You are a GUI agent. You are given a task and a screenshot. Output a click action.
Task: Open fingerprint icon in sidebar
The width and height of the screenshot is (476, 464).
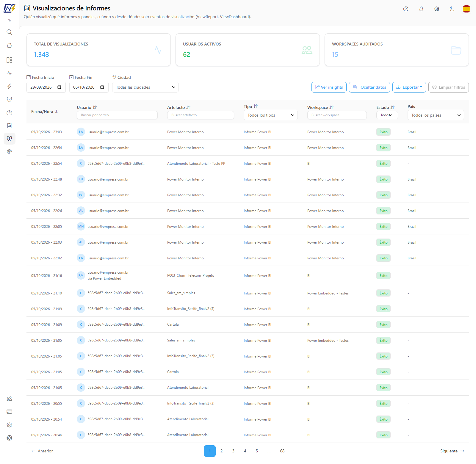[x=10, y=152]
